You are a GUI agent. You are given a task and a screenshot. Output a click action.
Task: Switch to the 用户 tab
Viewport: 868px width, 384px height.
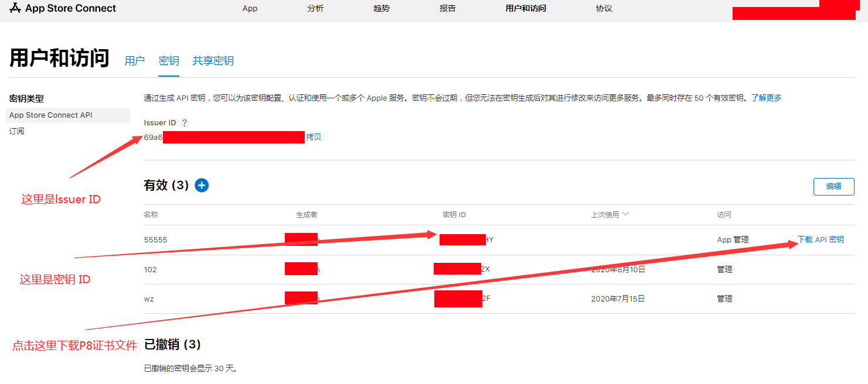click(x=135, y=61)
